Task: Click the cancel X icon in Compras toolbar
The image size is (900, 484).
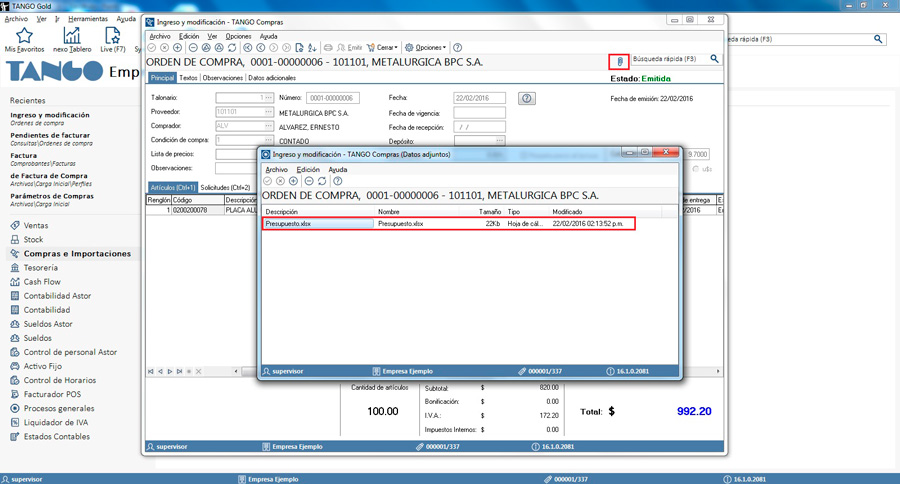Action: (164, 48)
